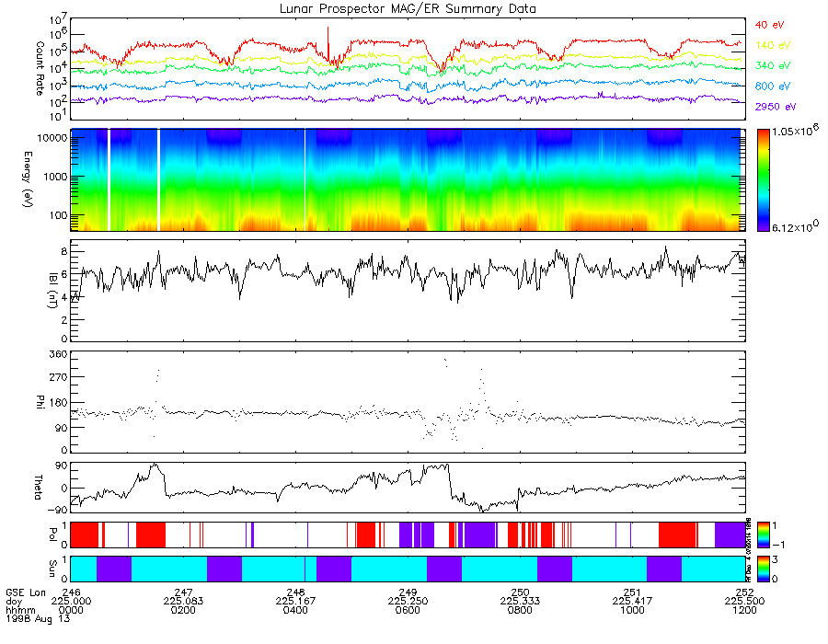Viewport: 828px width, 644px height.
Task: Click the Sun axis label
Action: [52, 568]
